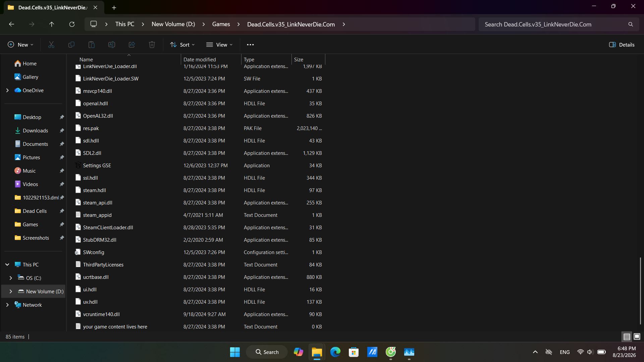Unpin Dead Cells folder from Quick access

click(62, 211)
